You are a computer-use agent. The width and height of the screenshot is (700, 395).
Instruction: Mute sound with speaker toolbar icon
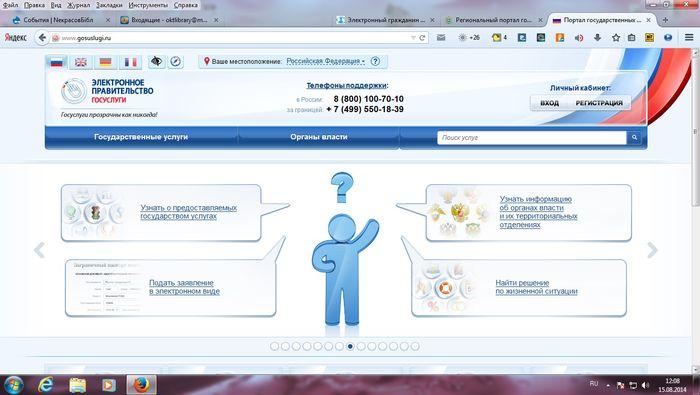pyautogui.click(x=579, y=38)
